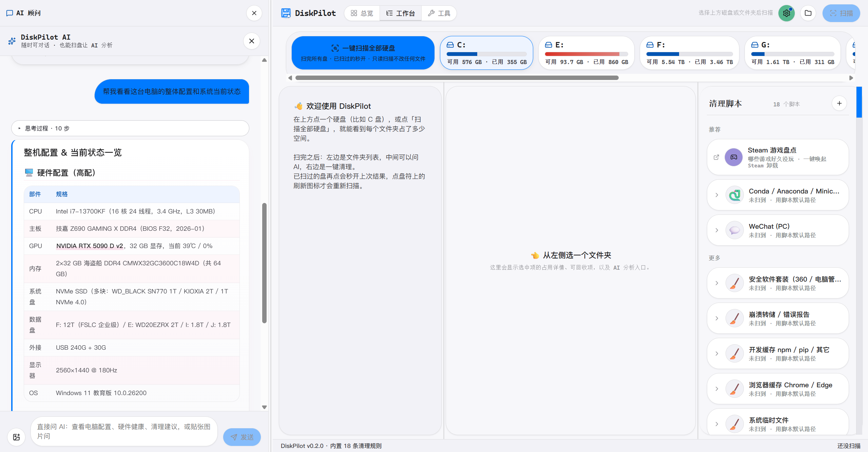Click broom icon for 浏览器缓存 Chrome script
This screenshot has width=868, height=452.
(x=734, y=389)
